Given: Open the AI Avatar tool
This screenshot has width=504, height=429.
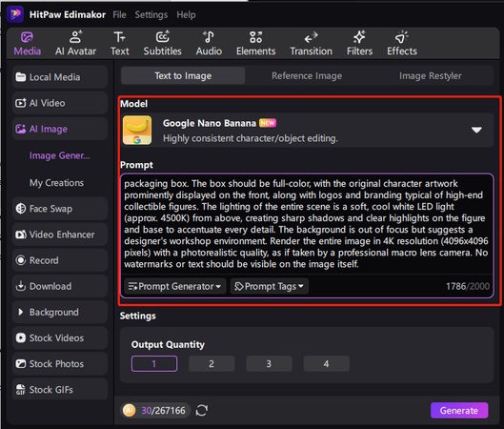Looking at the screenshot, I should [x=75, y=44].
